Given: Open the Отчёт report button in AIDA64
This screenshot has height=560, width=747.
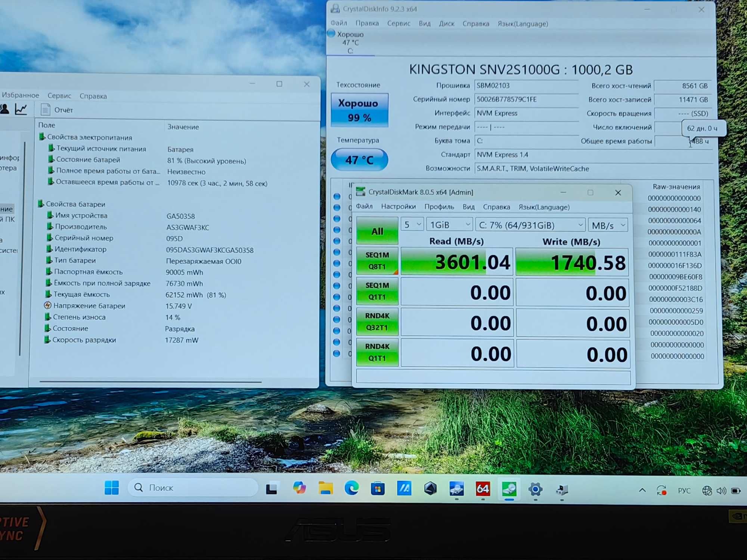Looking at the screenshot, I should click(x=57, y=110).
